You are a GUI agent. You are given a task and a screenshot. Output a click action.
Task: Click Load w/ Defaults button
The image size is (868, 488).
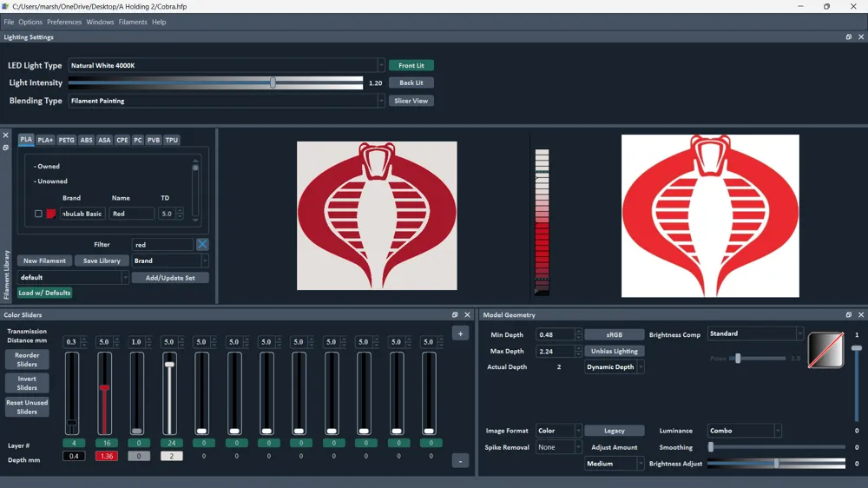pyautogui.click(x=44, y=293)
